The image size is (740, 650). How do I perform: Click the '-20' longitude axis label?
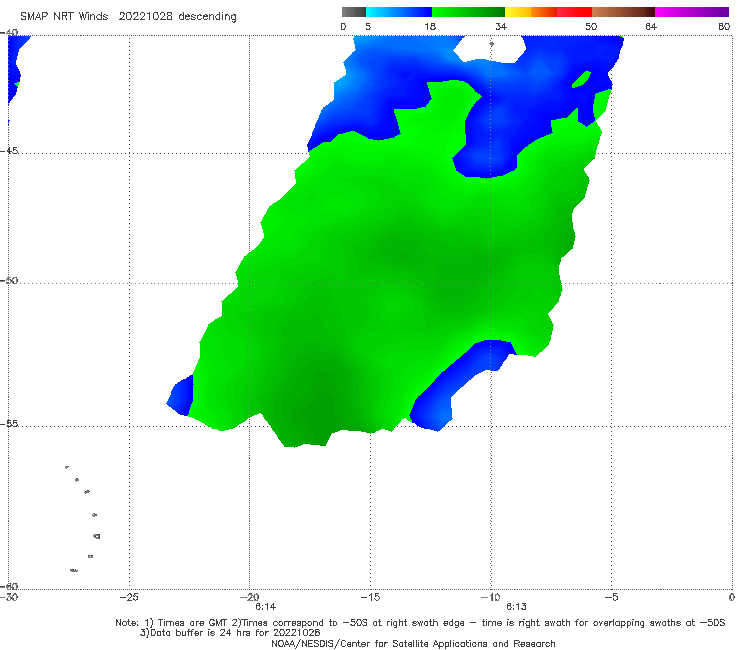coord(249,597)
